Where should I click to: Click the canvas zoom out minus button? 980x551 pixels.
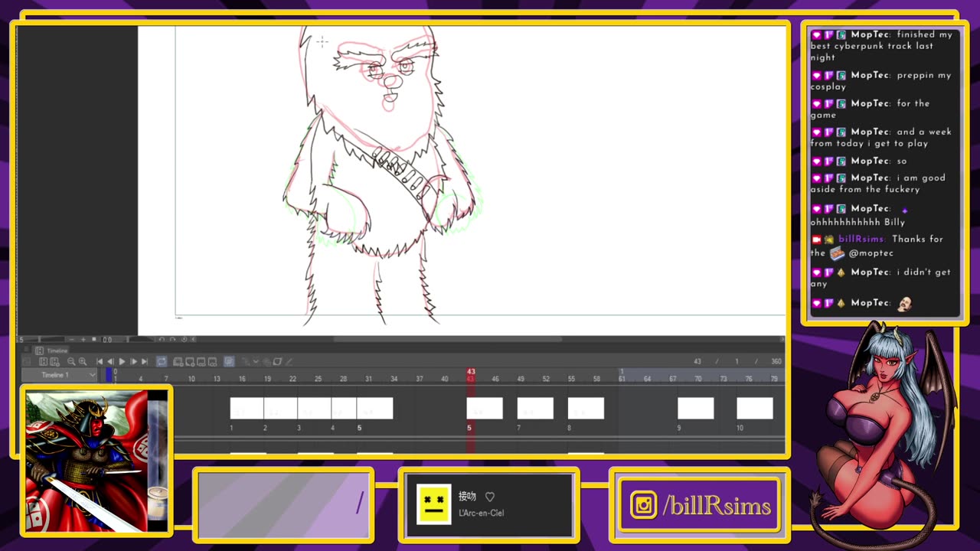pos(71,339)
